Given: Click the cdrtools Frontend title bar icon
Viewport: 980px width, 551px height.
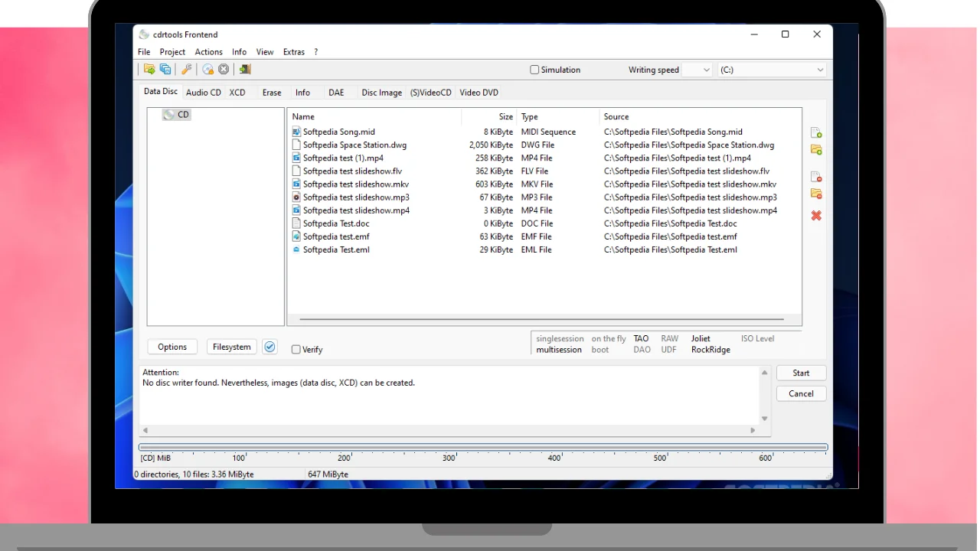Looking at the screenshot, I should pos(144,34).
